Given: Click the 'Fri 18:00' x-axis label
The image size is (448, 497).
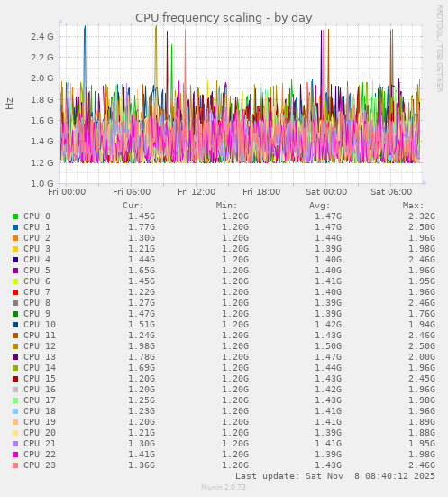Looking at the screenshot, I should [x=261, y=192].
